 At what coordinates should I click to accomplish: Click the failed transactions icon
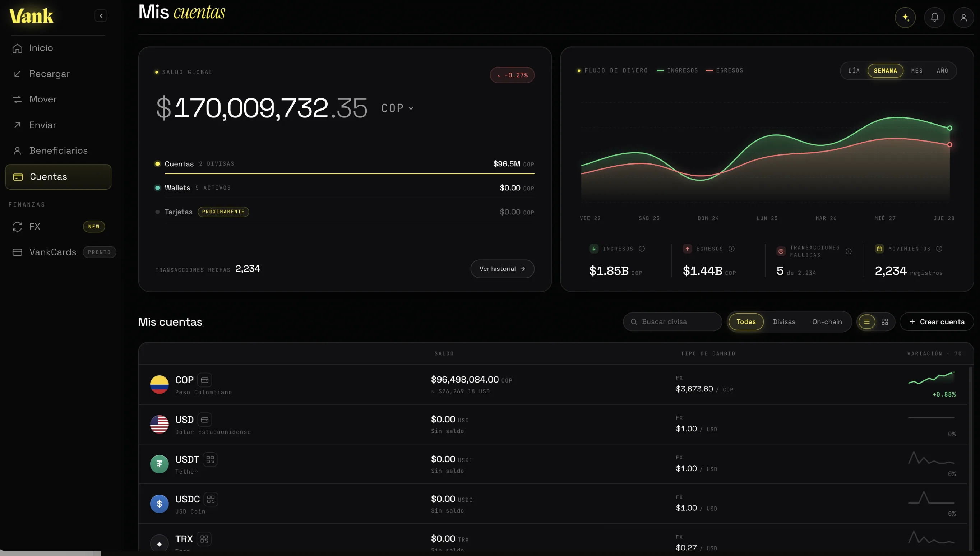pyautogui.click(x=781, y=251)
